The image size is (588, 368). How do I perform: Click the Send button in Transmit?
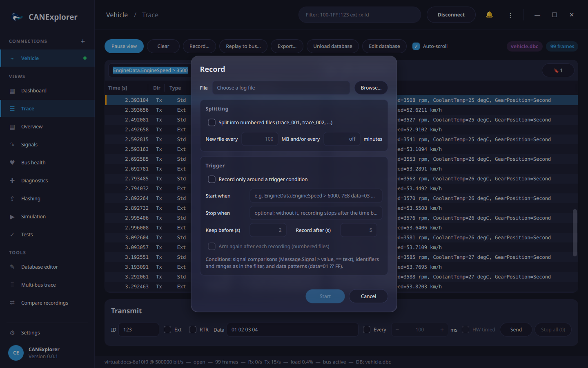(516, 330)
